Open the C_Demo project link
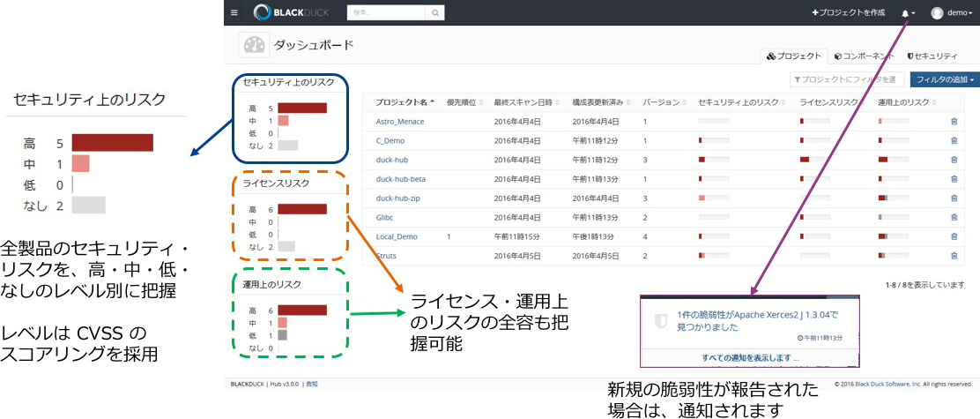 click(x=390, y=141)
